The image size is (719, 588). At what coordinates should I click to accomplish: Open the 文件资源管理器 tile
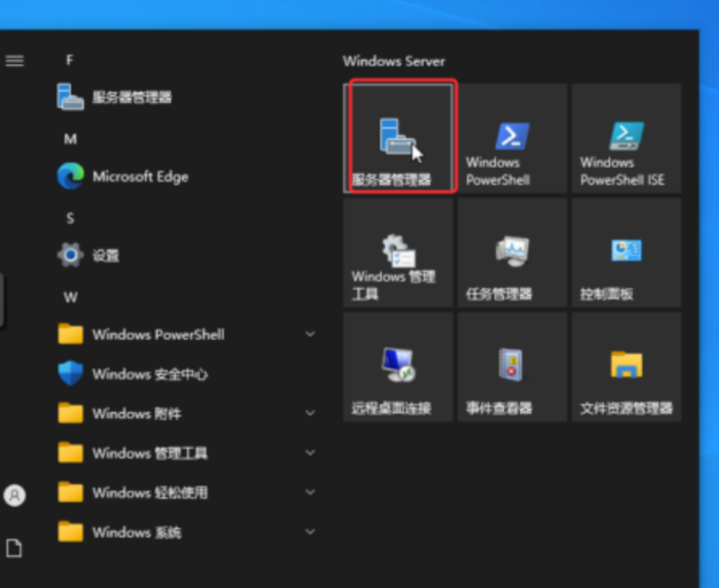pos(626,366)
